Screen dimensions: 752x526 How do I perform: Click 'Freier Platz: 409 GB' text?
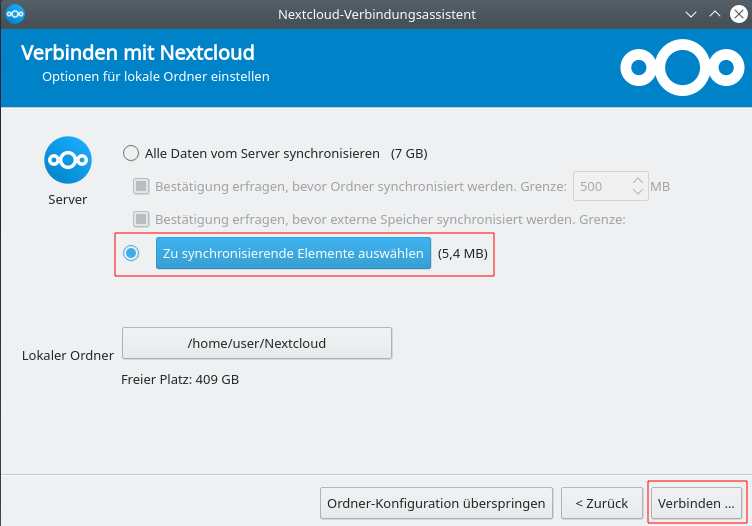pyautogui.click(x=180, y=379)
